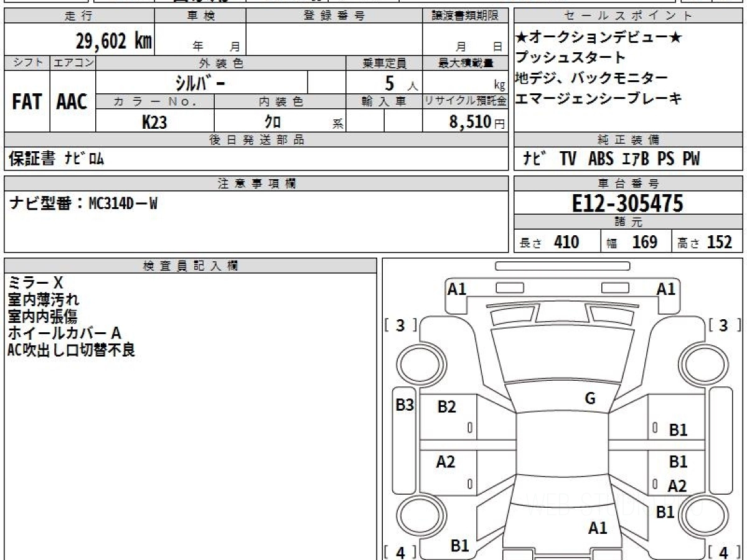Select the 室内内張傷 inspector note
Viewport: 747px width, 560px height.
point(43,317)
